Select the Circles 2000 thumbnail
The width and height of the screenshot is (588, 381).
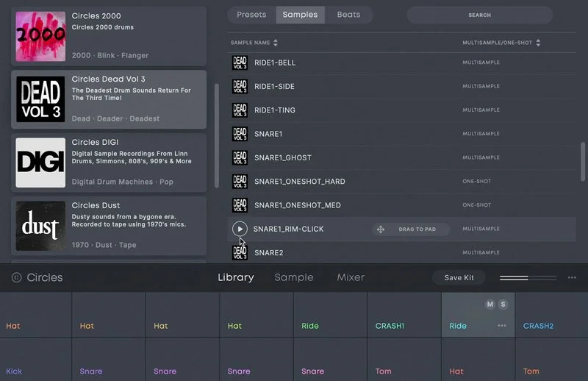click(x=40, y=37)
